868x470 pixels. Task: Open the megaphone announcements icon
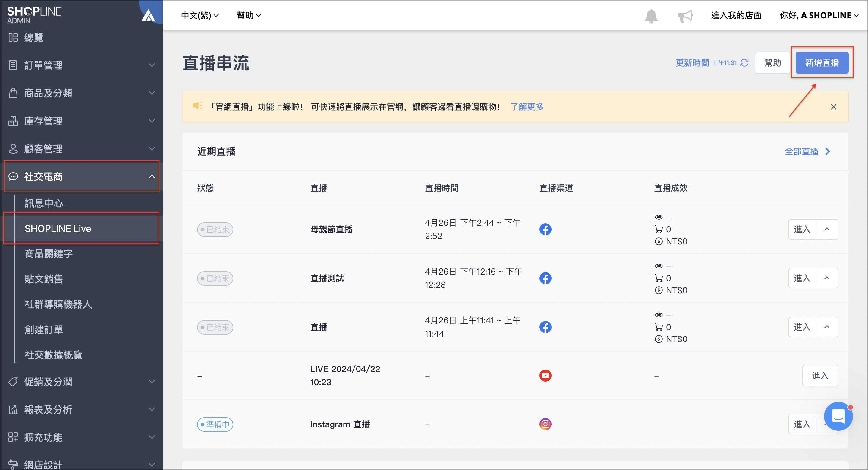point(685,16)
